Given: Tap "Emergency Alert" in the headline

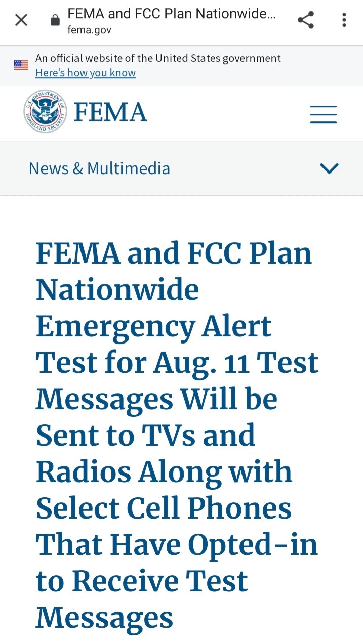Looking at the screenshot, I should 154,327.
